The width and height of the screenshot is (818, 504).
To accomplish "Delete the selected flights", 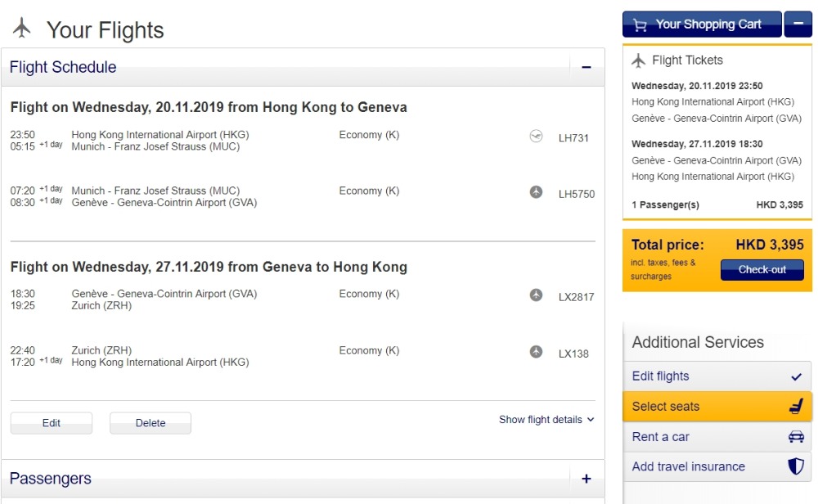I will (x=151, y=423).
